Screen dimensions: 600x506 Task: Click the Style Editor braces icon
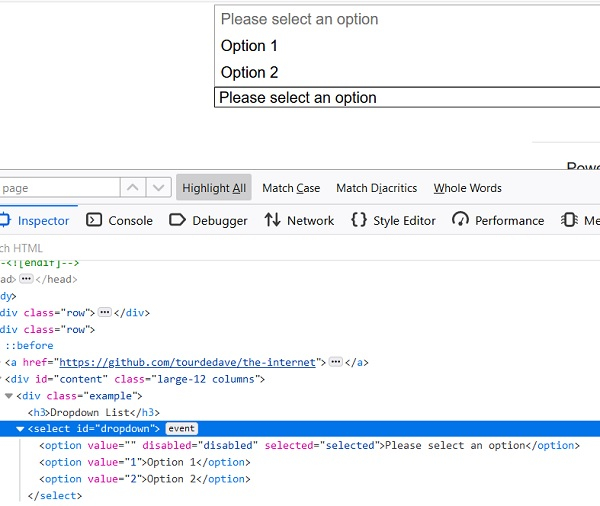[x=358, y=220]
